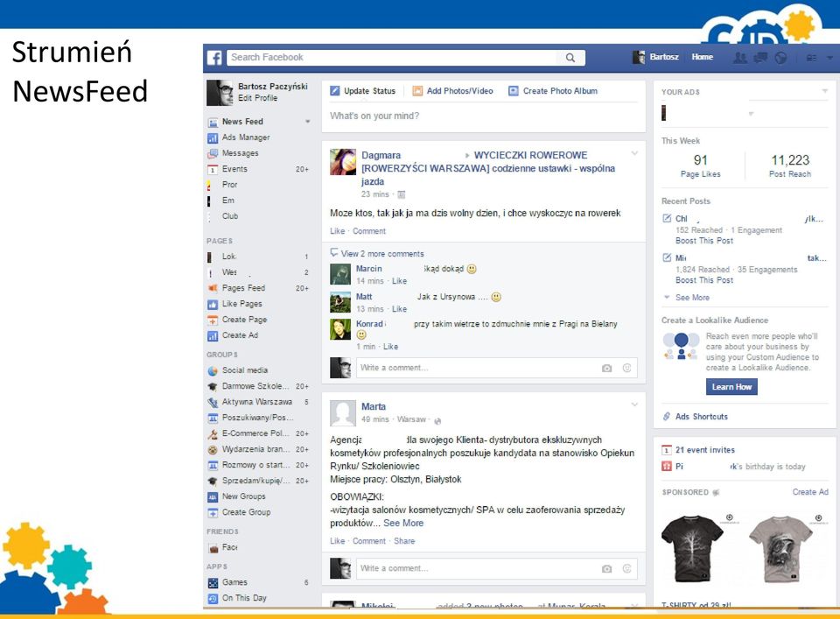Expand Marta's post with See More
Screen dimensions: 840x619
pyautogui.click(x=403, y=523)
